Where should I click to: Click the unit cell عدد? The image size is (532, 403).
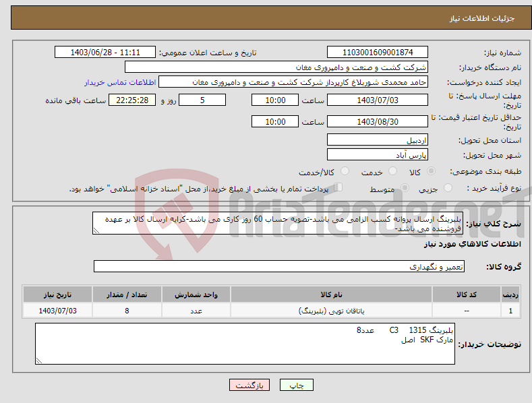[x=196, y=311]
